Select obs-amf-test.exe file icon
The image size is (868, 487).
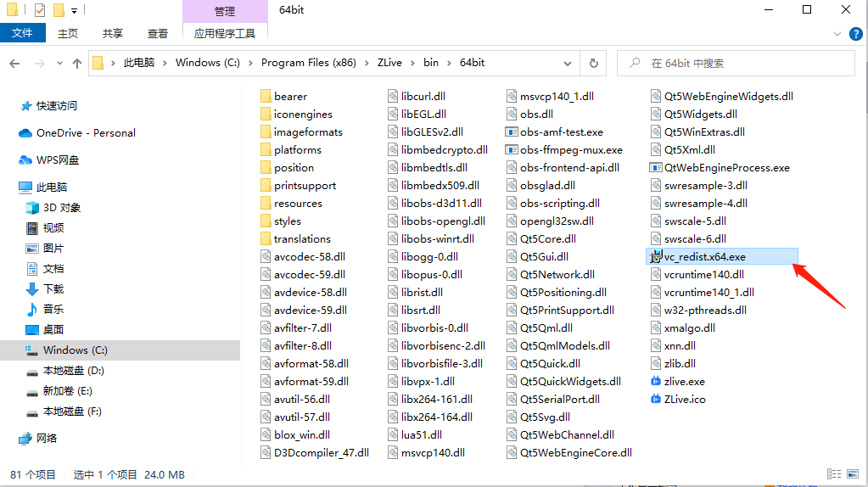click(512, 132)
